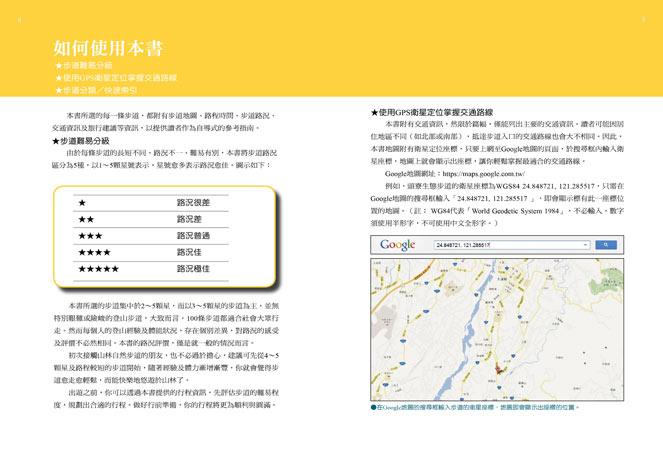Image resolution: width=663 pixels, height=449 pixels.
Task: Click the table label 路況極佳
Action: pyautogui.click(x=193, y=269)
